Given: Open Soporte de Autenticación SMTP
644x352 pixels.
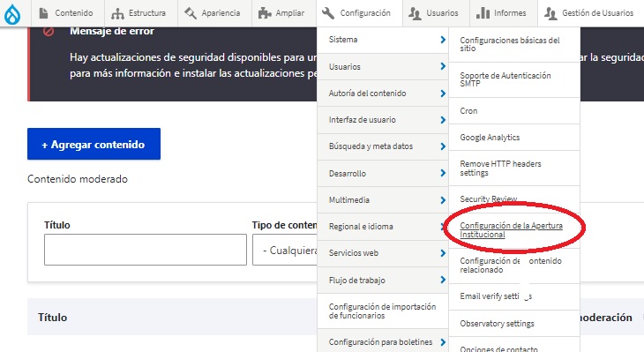Looking at the screenshot, I should 505,79.
